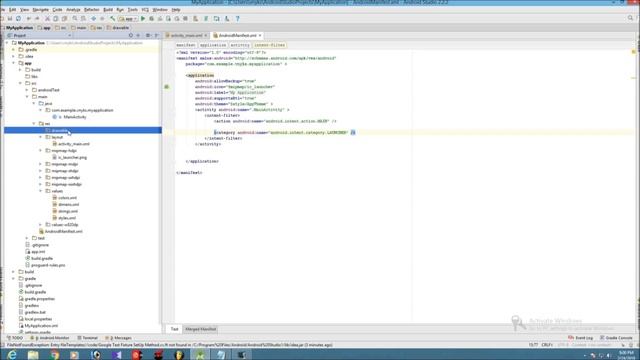Open the Event Log panel
The width and height of the screenshot is (640, 360).
581,338
